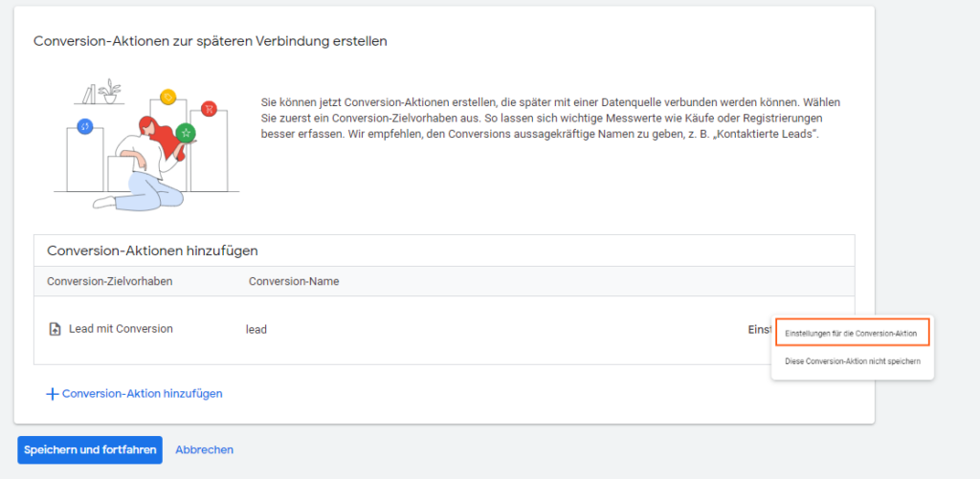Open Einstellungen für die Conversion-Aktion menu entry
Image resolution: width=980 pixels, height=479 pixels.
853,334
